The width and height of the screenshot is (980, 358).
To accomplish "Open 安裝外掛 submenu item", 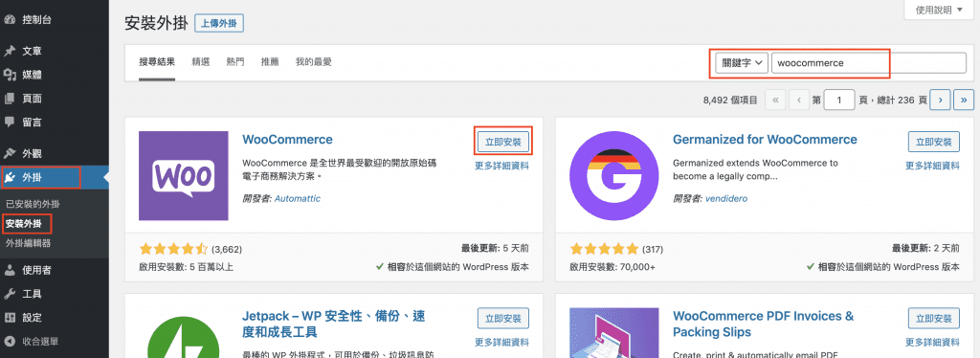I will click(x=24, y=223).
